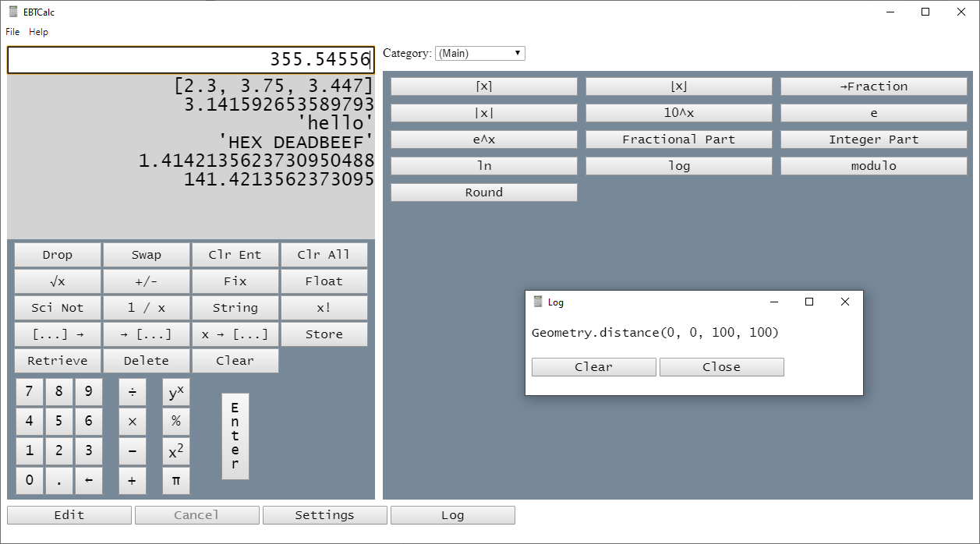
Task: Open the File menu
Action: pyautogui.click(x=12, y=32)
